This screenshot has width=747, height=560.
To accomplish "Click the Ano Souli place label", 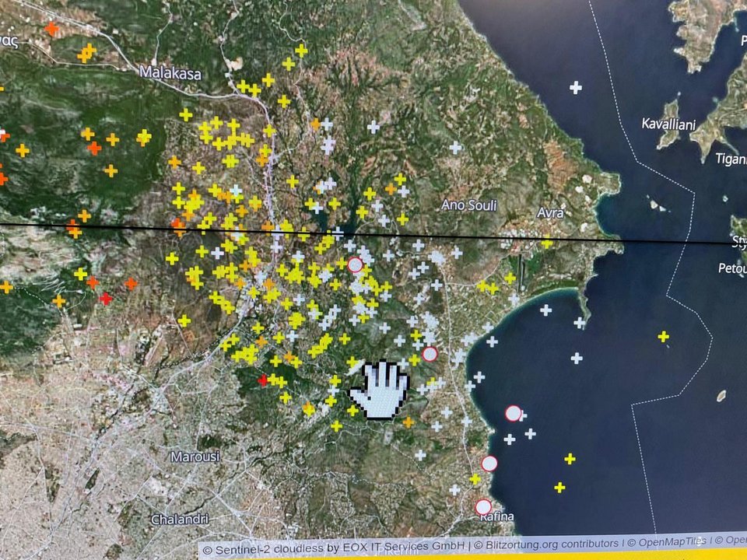I will point(468,205).
